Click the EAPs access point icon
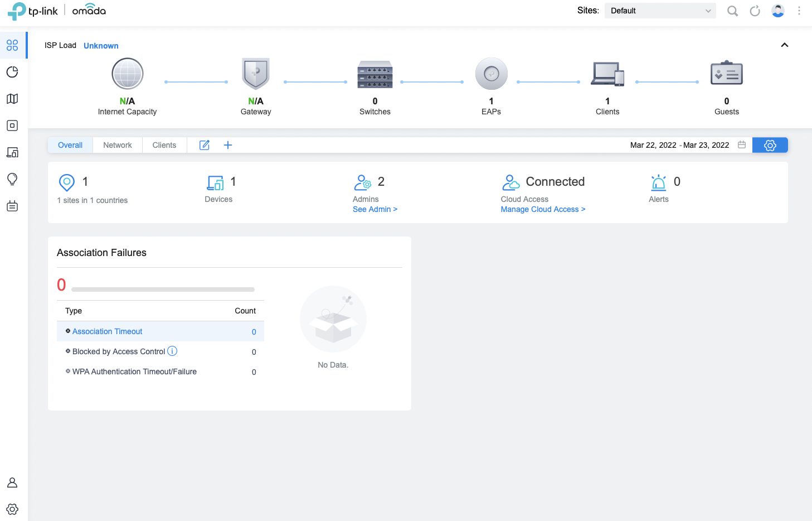 click(492, 74)
